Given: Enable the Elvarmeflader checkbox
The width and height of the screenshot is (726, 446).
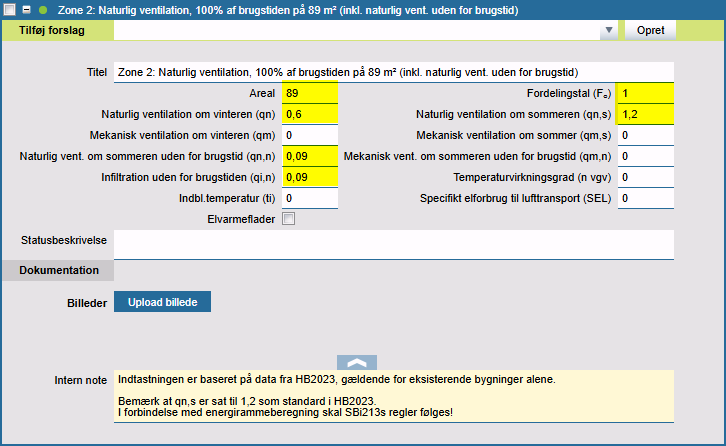Looking at the screenshot, I should click(x=289, y=219).
